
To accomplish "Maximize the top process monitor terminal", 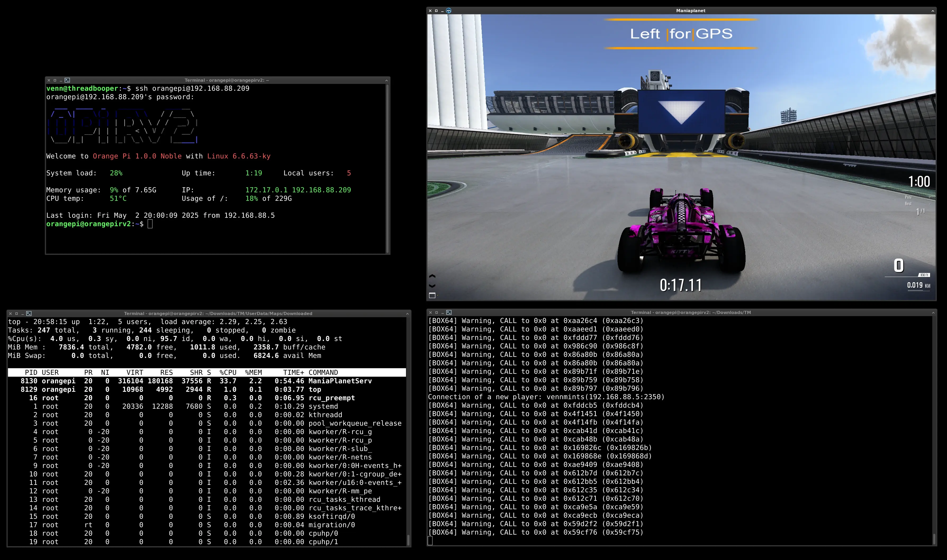I will (16, 313).
